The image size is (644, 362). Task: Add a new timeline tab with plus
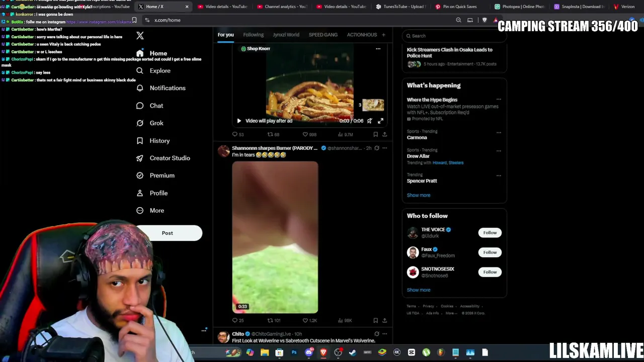click(383, 35)
